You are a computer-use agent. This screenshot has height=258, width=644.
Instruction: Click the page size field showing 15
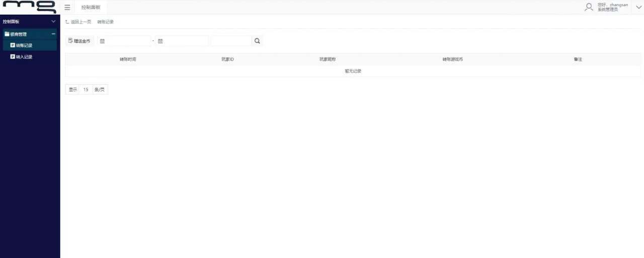pos(86,90)
